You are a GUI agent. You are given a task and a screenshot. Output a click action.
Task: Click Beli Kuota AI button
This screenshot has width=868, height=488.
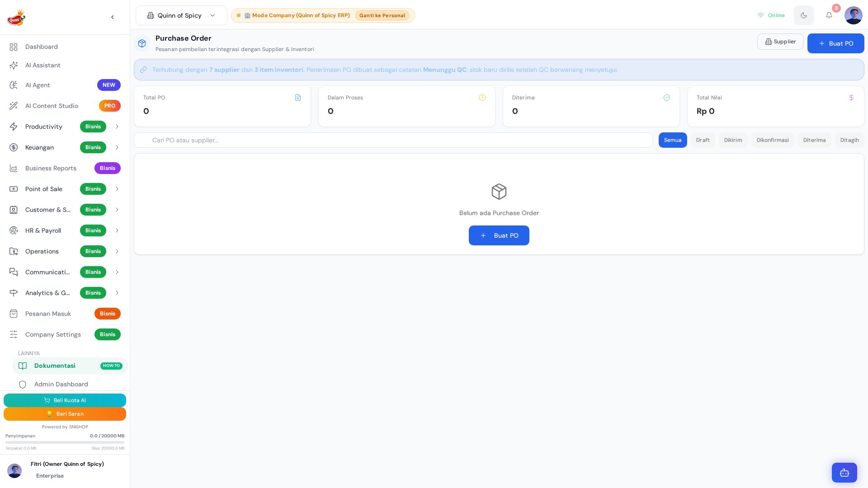click(x=65, y=400)
